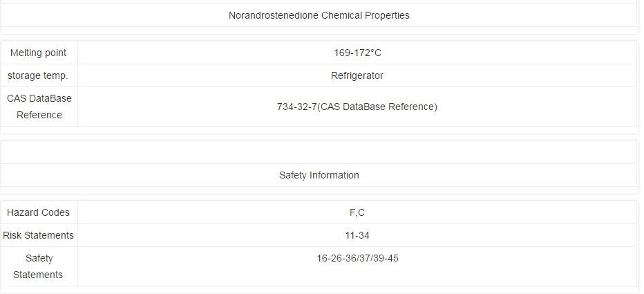This screenshot has height=294, width=644.
Task: Select the Refrigerator storage value
Action: pos(357,75)
